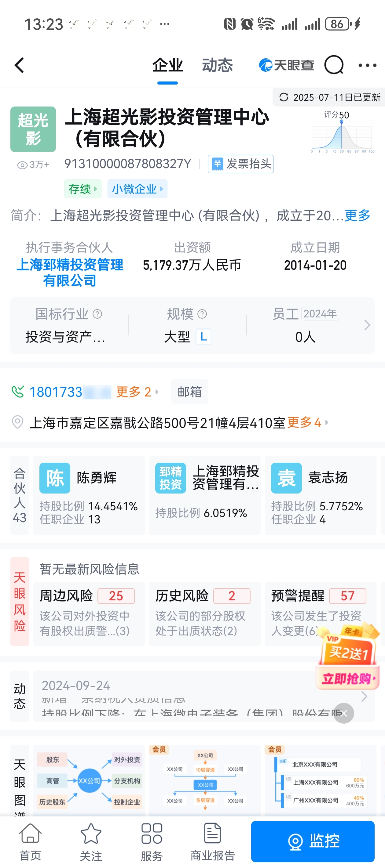Open the 服务 grid icon
385x868 pixels.
point(152,833)
